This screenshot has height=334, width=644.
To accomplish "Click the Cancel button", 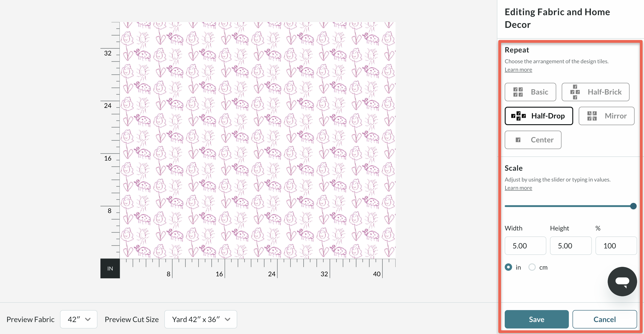I will [x=604, y=319].
